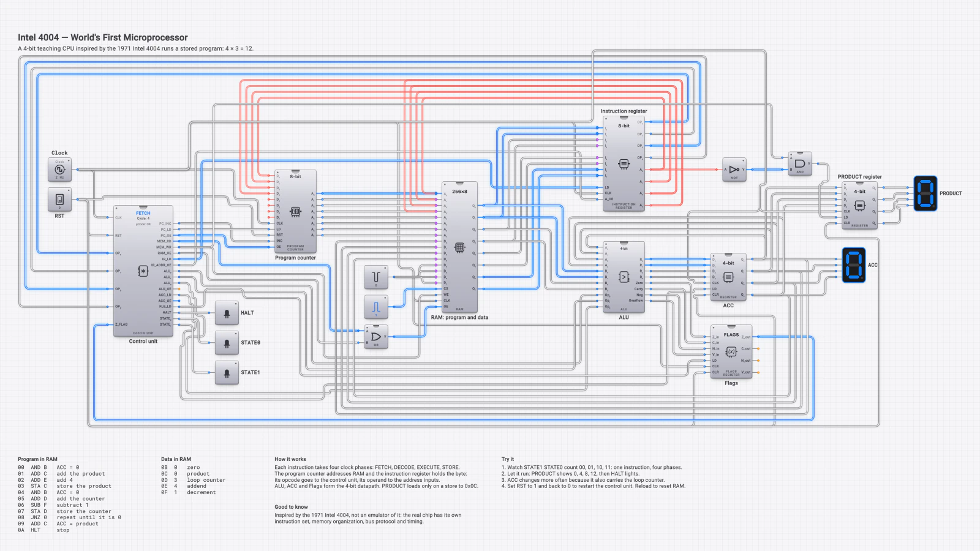Select the Control unit chip
This screenshot has height=551, width=980.
pyautogui.click(x=143, y=271)
